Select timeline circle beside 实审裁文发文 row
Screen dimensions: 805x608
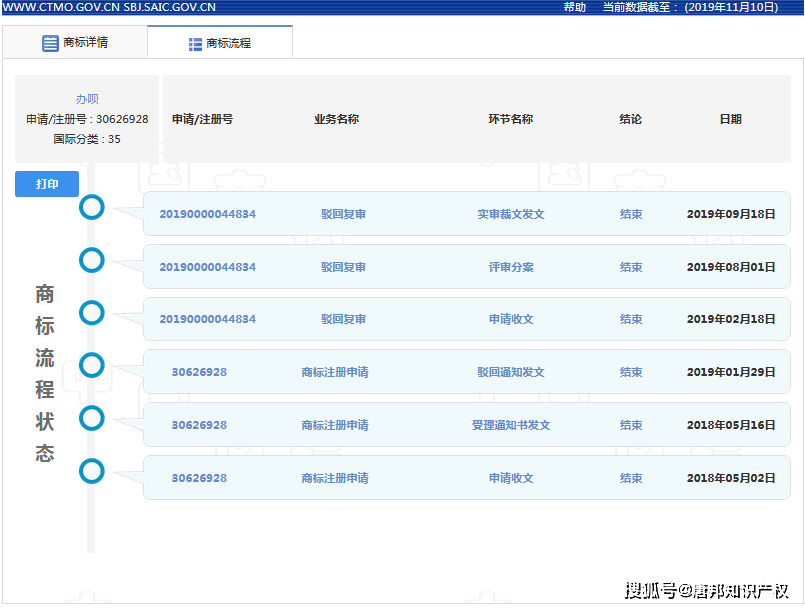pos(92,207)
